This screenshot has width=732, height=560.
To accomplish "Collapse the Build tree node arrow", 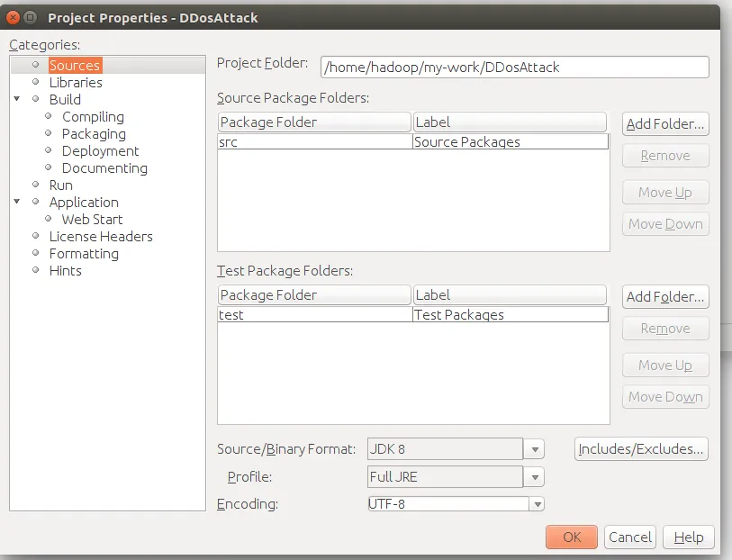I will (17, 99).
